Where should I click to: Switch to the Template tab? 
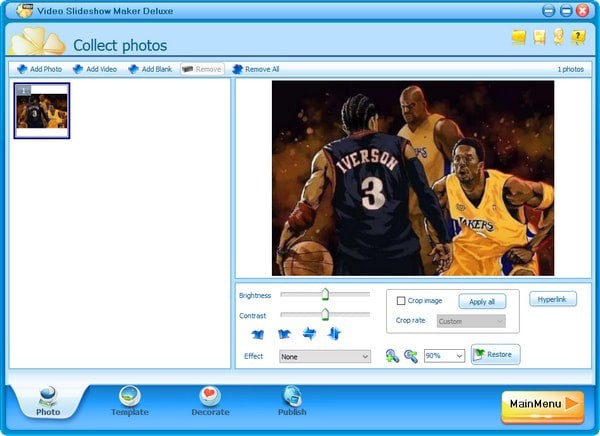click(x=130, y=402)
